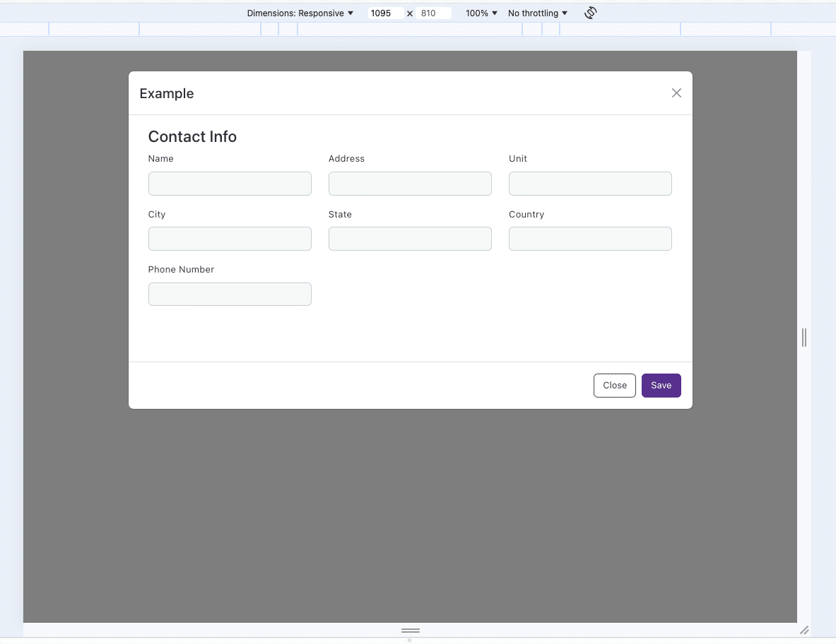Screen dimensions: 836x644
Task: Open the Dimensions: Responsive dropdown
Action: (300, 13)
